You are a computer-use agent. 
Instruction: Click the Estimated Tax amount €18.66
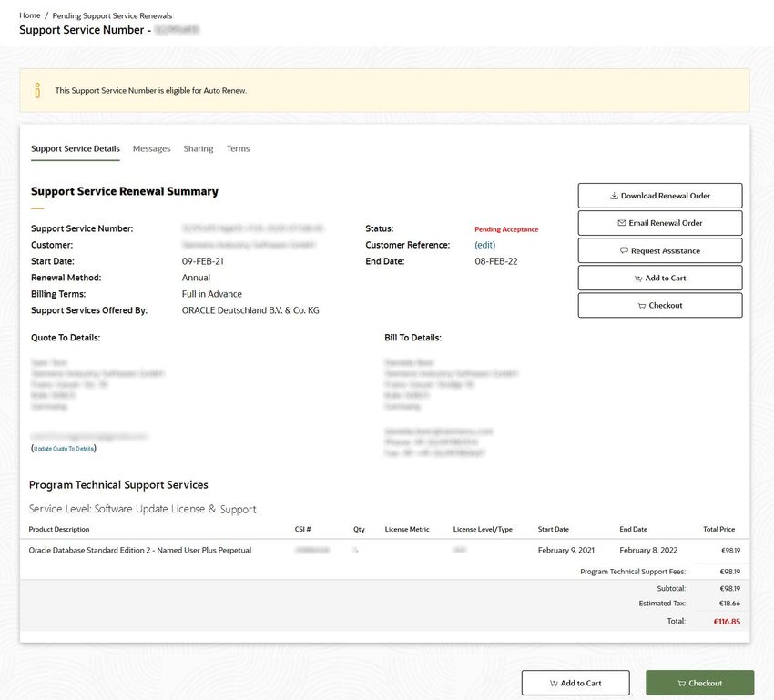coord(729,604)
